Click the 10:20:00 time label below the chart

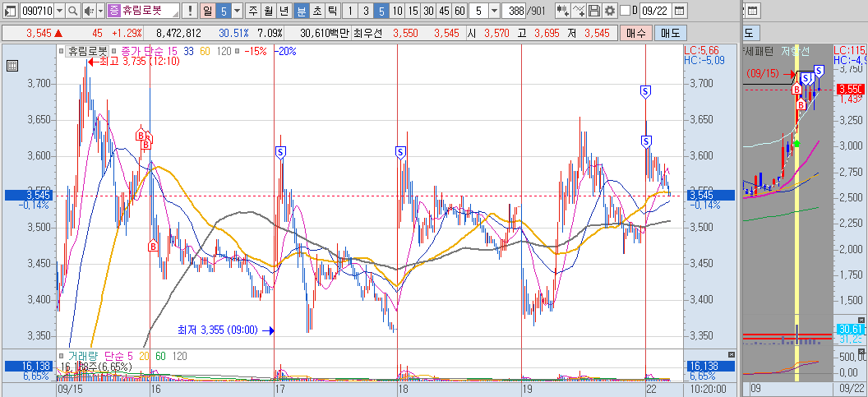tap(708, 390)
